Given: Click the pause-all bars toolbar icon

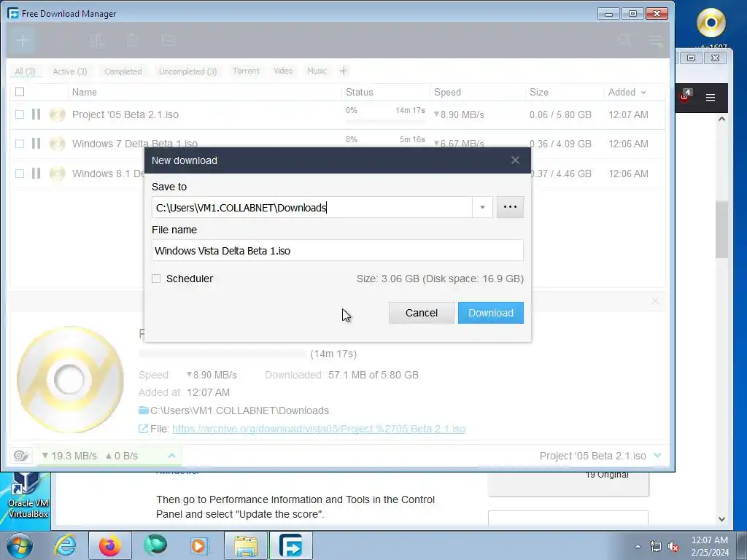Looking at the screenshot, I should 97,41.
